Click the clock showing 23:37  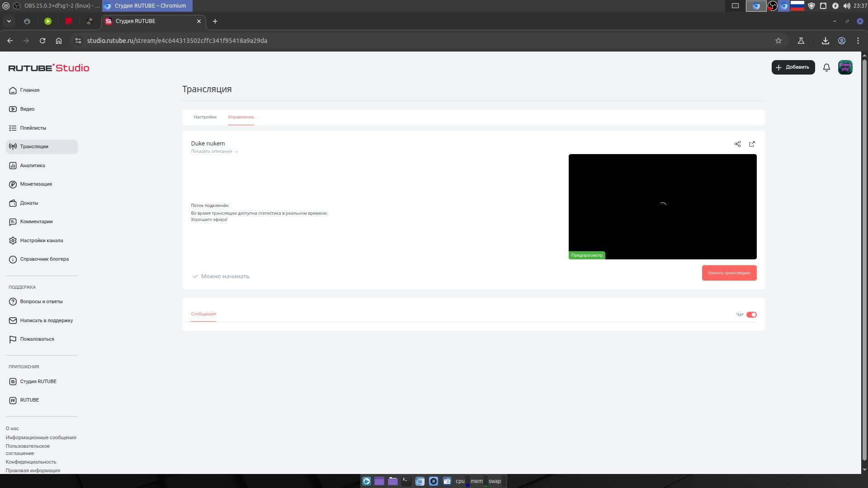(x=860, y=6)
